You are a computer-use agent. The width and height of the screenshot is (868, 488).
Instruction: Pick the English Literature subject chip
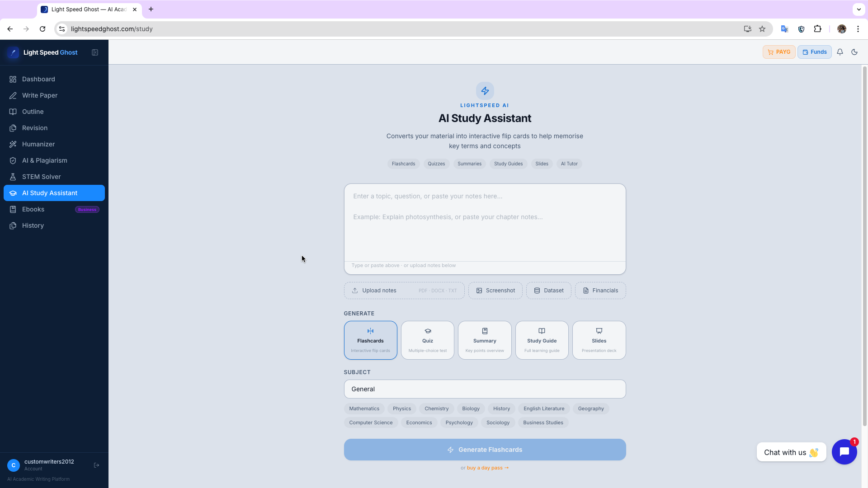coord(544,408)
